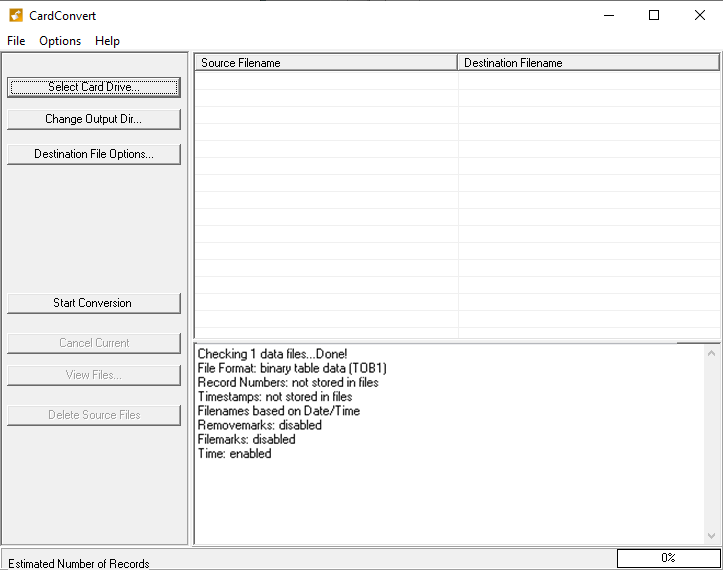Start Conversion of the data files

94,303
